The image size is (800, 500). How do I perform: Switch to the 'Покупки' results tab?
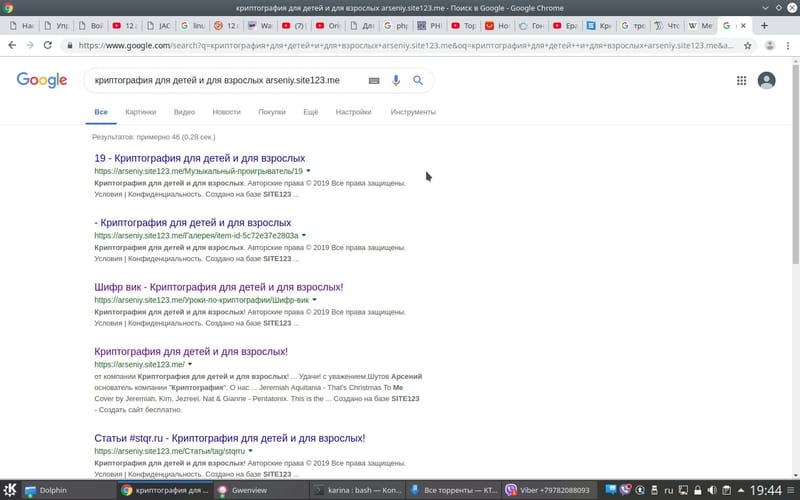pyautogui.click(x=272, y=112)
